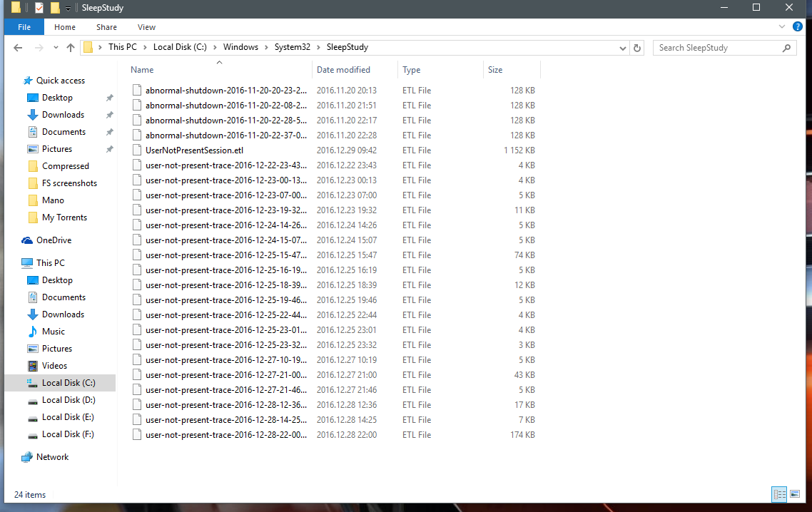Viewport: 812px width, 512px height.
Task: Open the Customize Quick Access Toolbar dropdown
Action: point(68,9)
